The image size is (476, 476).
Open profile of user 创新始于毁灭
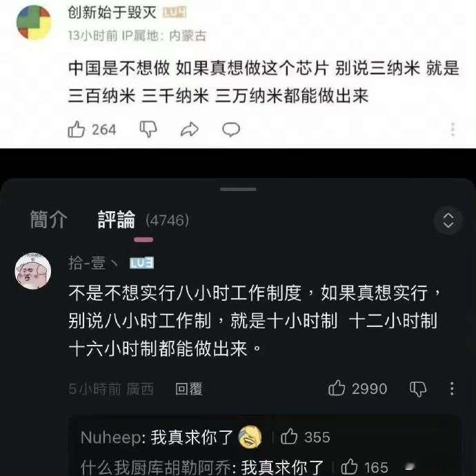pos(112,12)
